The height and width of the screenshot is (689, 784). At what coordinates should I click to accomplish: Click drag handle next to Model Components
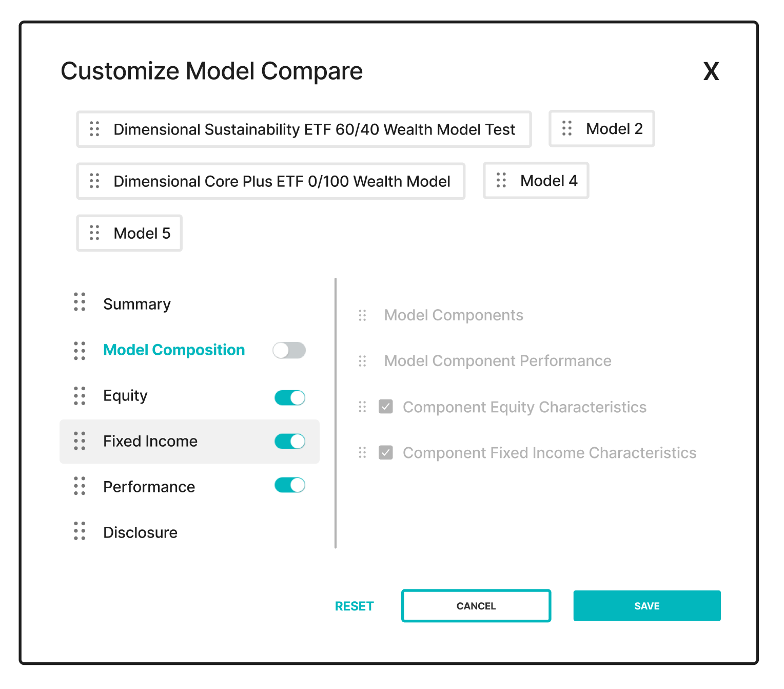[x=362, y=315]
